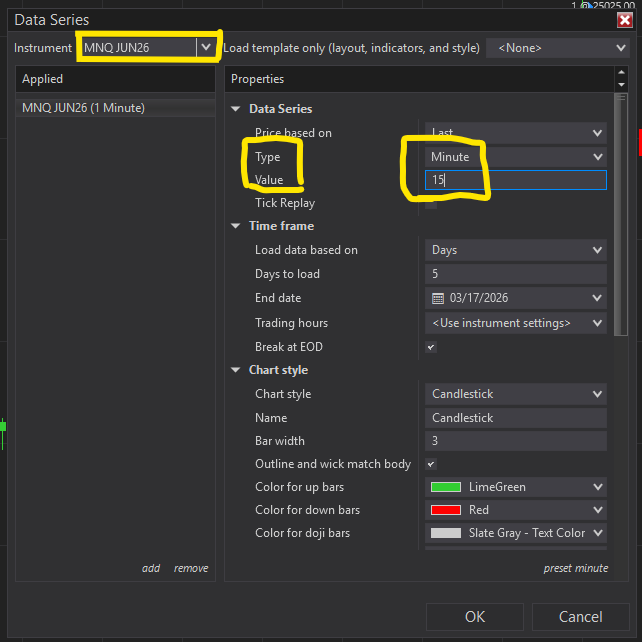642x642 pixels.
Task: Select MNQ JUN26 (1 Minute) applied series
Action: [x=115, y=108]
